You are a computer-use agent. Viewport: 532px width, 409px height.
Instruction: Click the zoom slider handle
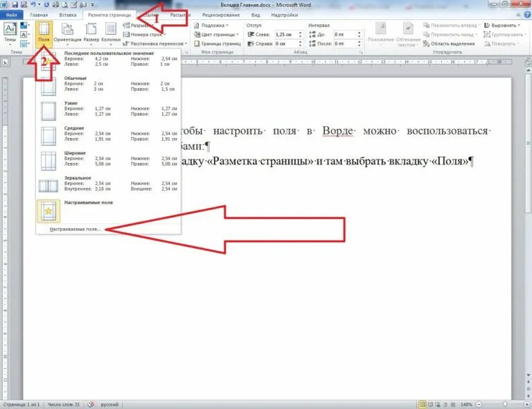(x=505, y=404)
